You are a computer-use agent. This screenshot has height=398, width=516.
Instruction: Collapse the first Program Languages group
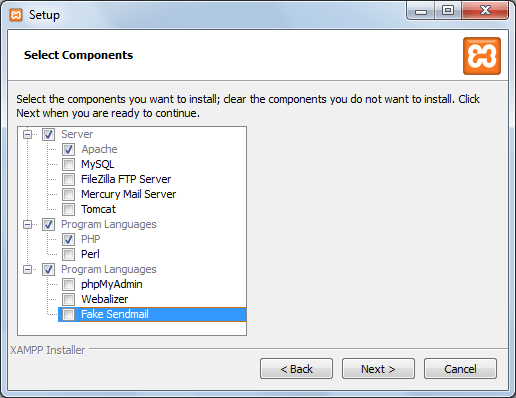[28, 224]
